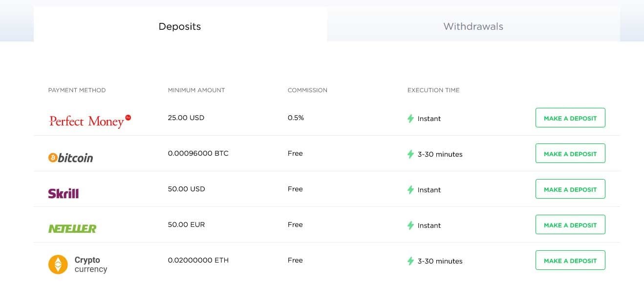
Task: Click the Ethereum Cryptocurrency icon
Action: coord(58,264)
